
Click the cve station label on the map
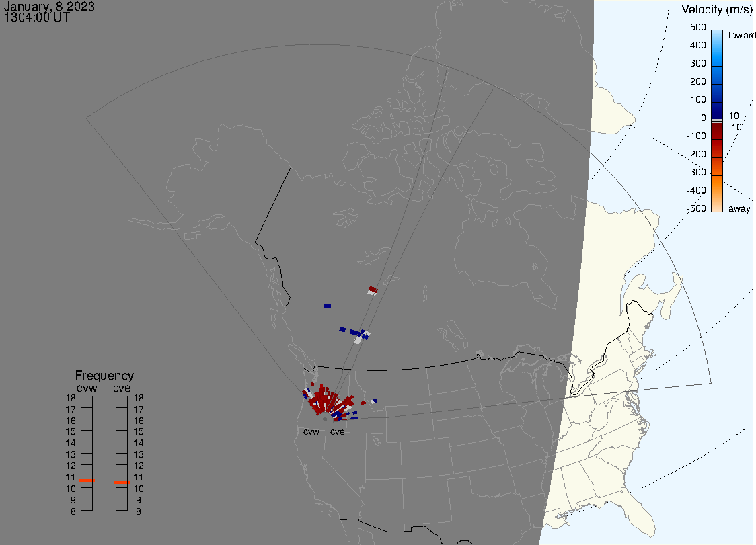click(337, 431)
